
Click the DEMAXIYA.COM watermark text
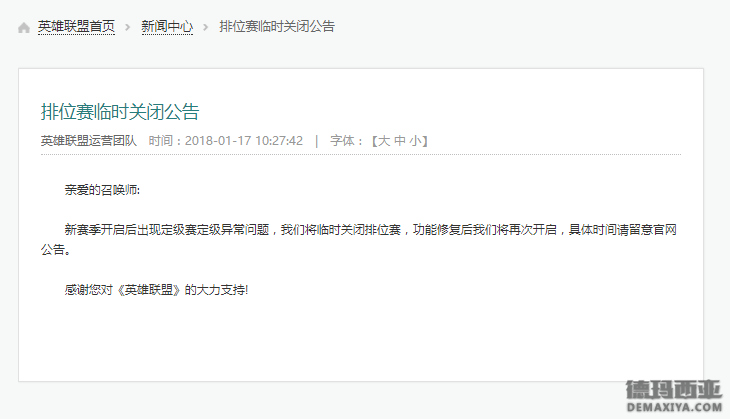click(674, 407)
